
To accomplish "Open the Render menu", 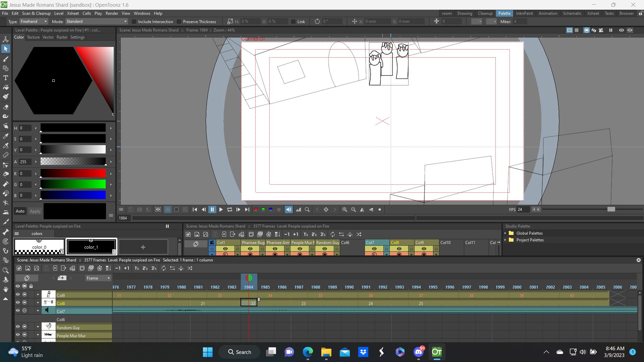I will pos(112,13).
